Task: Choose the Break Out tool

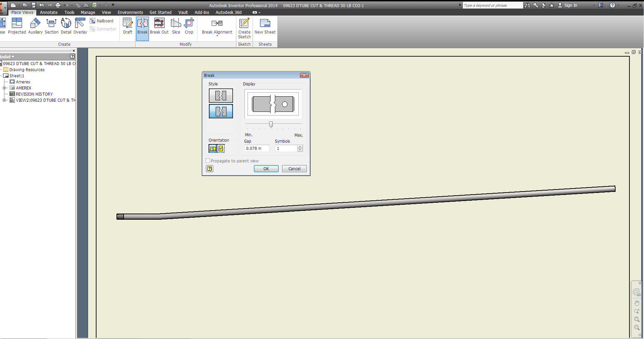Action: point(159,26)
